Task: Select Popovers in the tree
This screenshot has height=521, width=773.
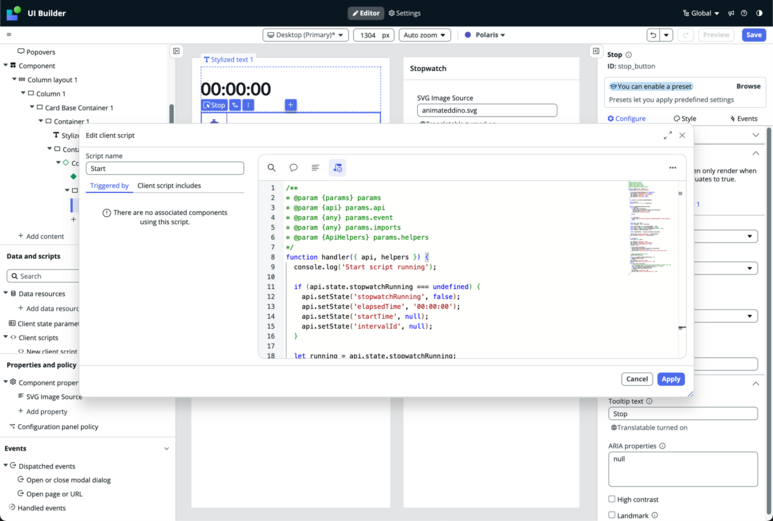Action: click(36, 52)
